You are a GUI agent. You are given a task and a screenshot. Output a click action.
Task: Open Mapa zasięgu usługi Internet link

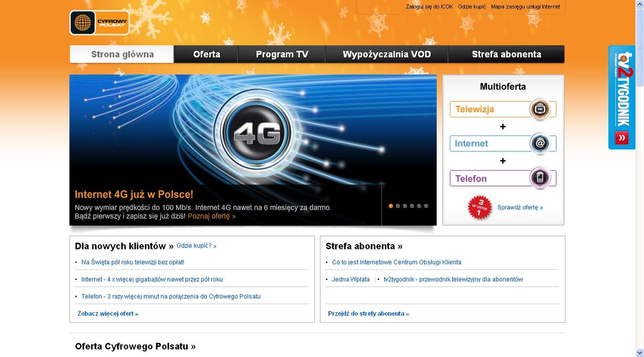coord(525,7)
